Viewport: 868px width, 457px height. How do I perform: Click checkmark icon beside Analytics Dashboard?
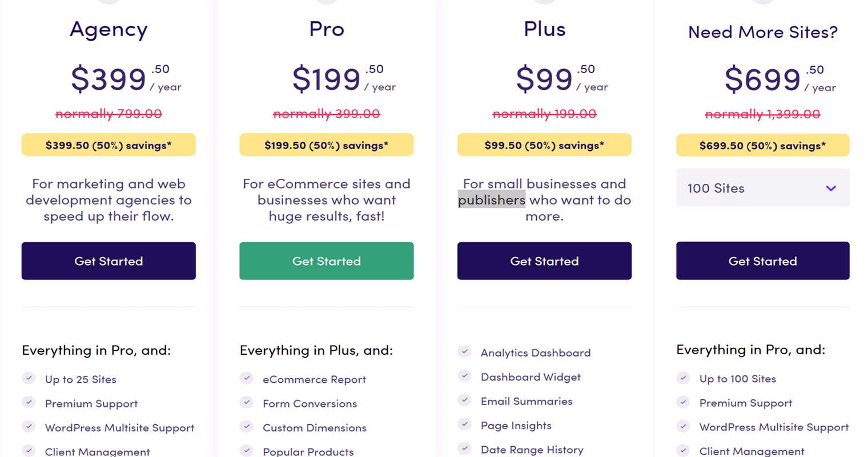(x=465, y=351)
